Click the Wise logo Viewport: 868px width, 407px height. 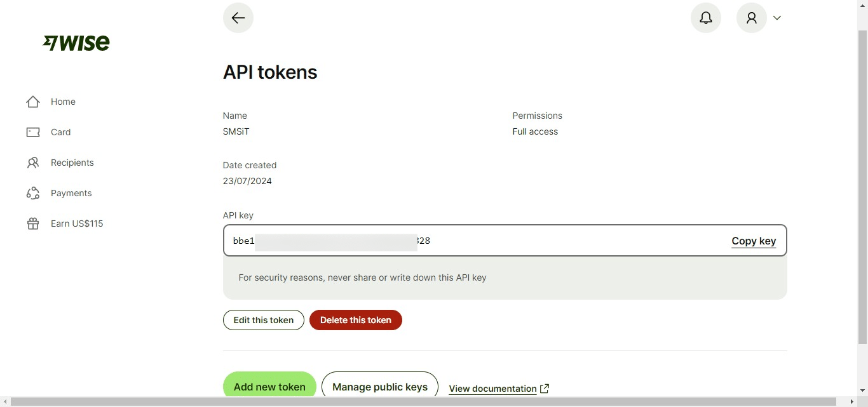click(x=76, y=43)
